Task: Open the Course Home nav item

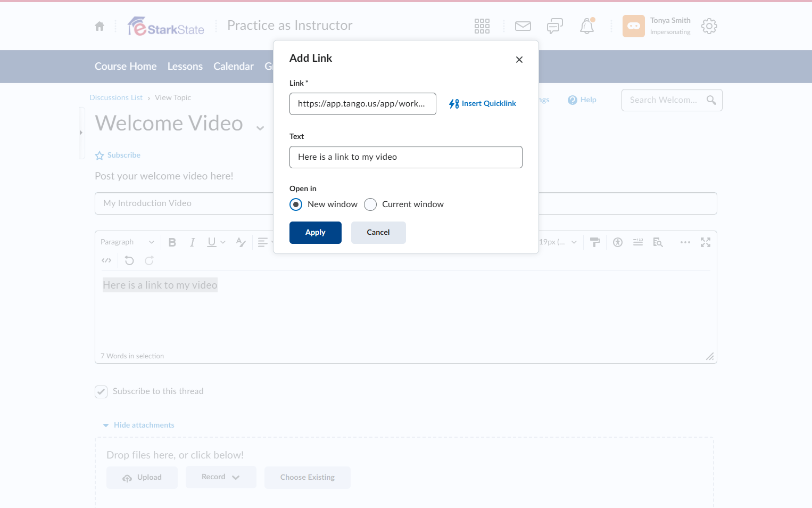Action: pos(126,67)
